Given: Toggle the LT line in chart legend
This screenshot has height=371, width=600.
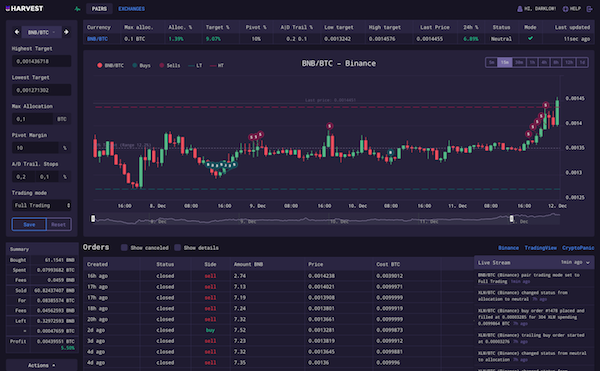Looking at the screenshot, I should (195, 65).
